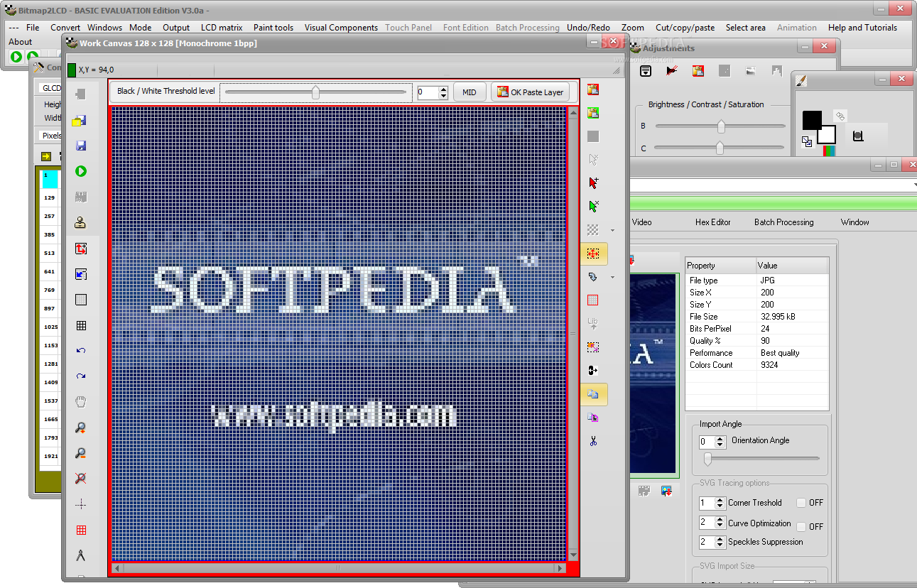Click the dotted crosshair icon
This screenshot has width=917, height=588.
click(81, 504)
